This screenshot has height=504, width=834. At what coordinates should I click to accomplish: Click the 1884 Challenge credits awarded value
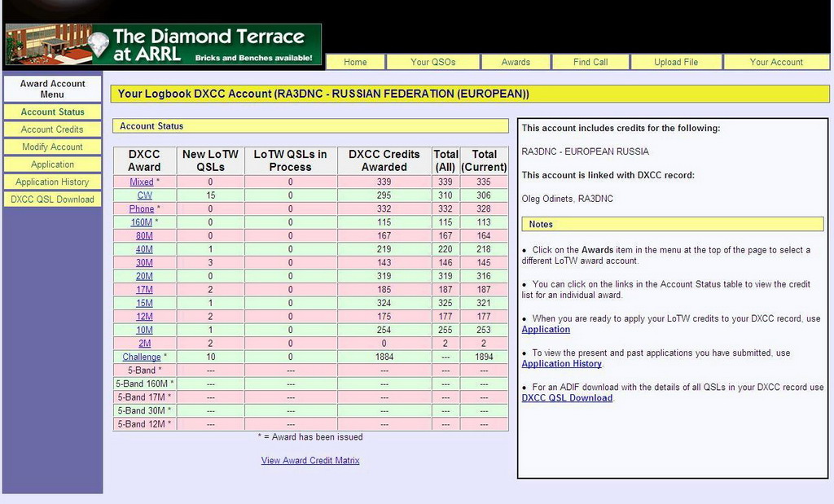(x=384, y=357)
